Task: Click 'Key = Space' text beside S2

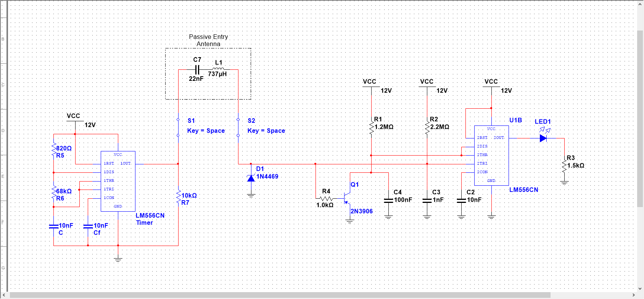Action: click(266, 130)
